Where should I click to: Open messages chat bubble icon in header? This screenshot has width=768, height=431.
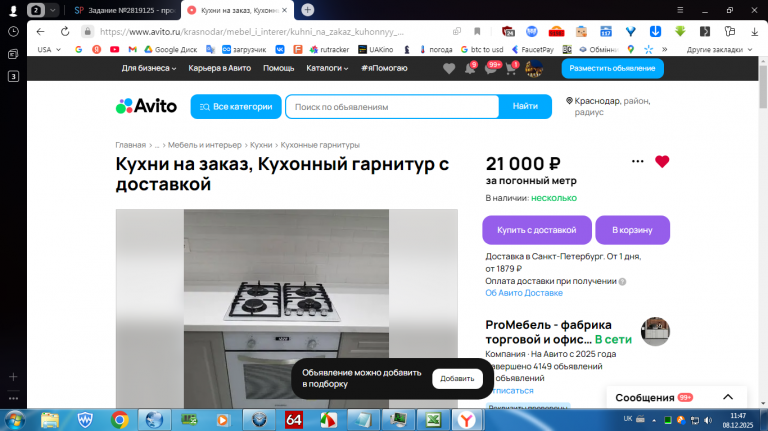tap(491, 69)
